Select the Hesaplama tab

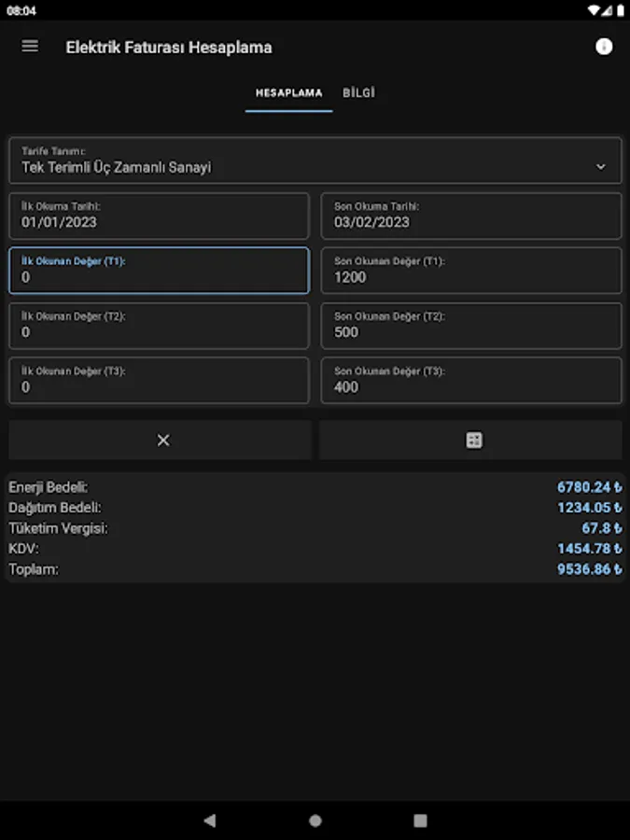pos(288,93)
